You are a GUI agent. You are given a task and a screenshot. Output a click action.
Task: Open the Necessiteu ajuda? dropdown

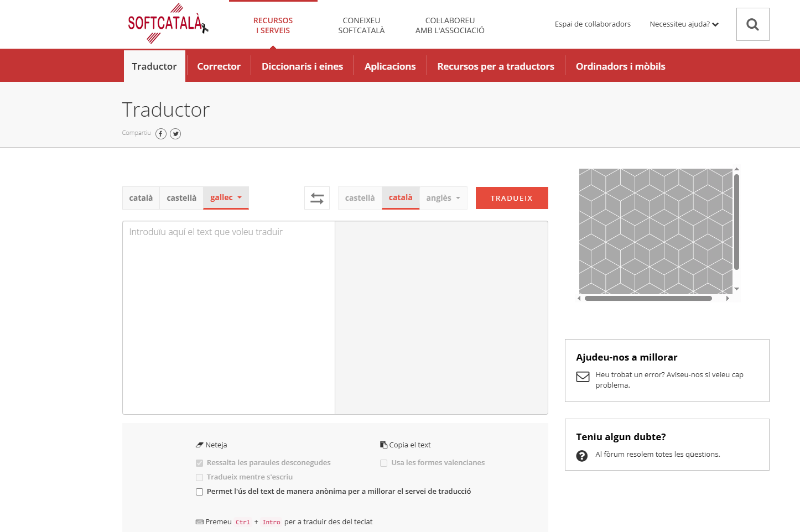tap(684, 24)
